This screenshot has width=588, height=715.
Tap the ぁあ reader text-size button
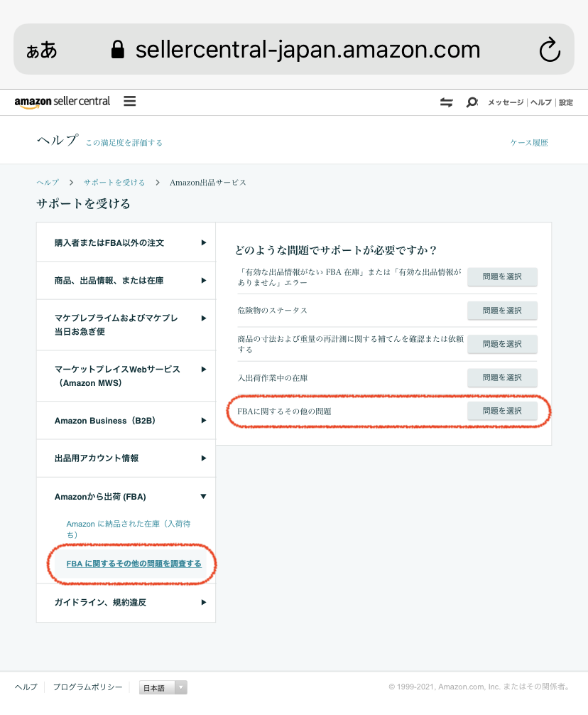click(x=42, y=50)
